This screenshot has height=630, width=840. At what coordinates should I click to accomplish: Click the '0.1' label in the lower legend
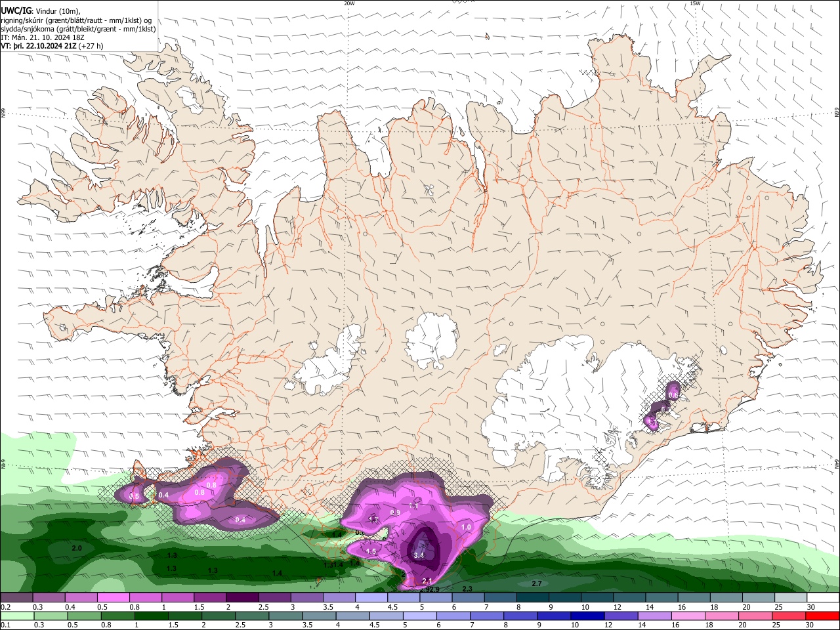coord(5,625)
